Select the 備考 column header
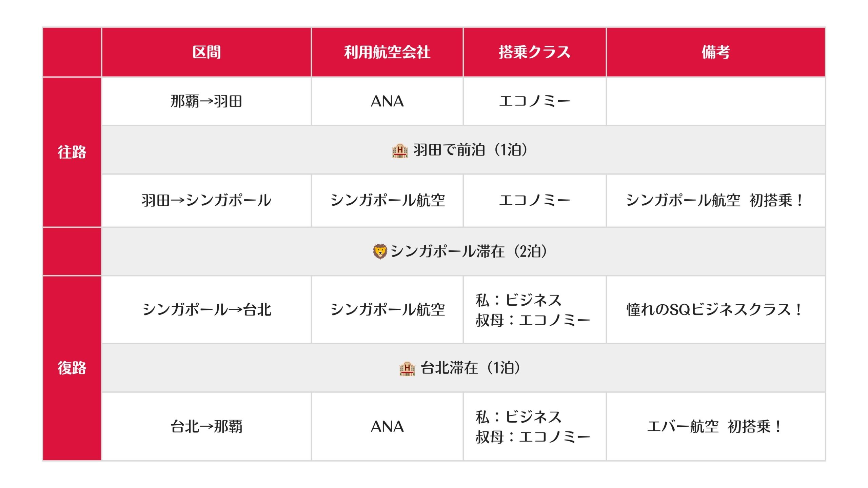The height and width of the screenshot is (488, 868). coord(716,52)
